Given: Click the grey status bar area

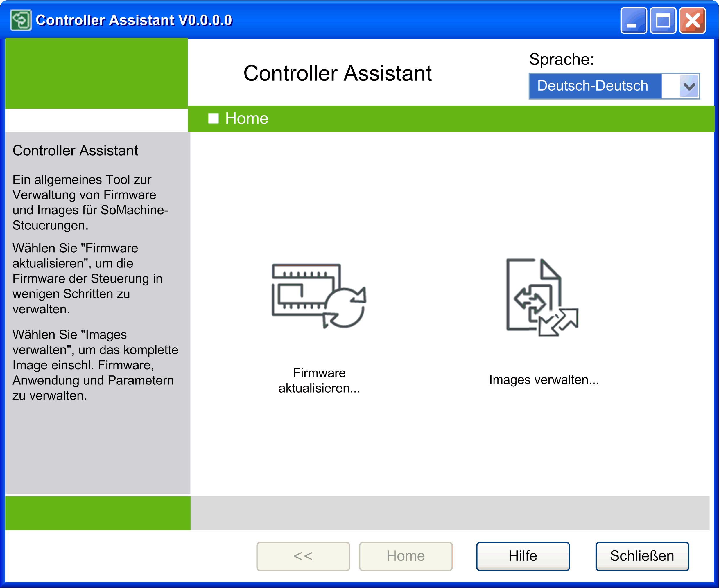Looking at the screenshot, I should 449,513.
